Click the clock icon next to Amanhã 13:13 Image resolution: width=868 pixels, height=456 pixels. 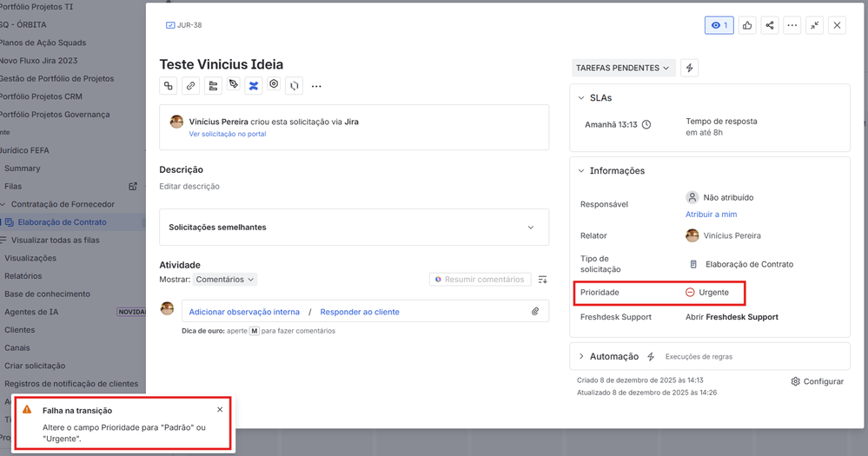pyautogui.click(x=646, y=124)
